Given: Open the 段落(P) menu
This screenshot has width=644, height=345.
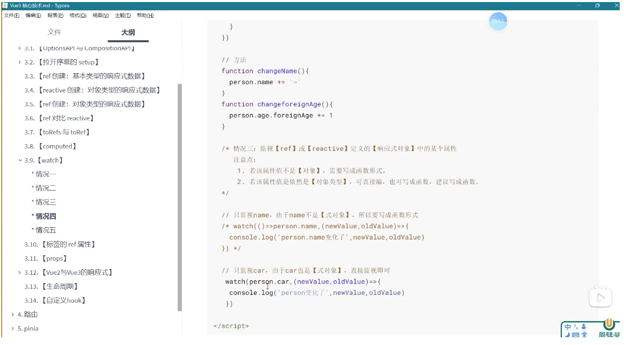Looking at the screenshot, I should (x=56, y=15).
